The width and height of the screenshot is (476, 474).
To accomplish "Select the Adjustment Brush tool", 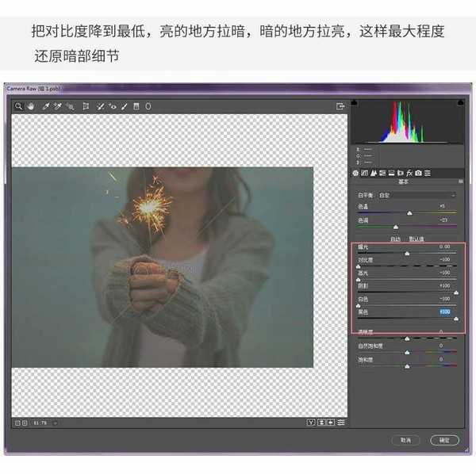I will 125,105.
